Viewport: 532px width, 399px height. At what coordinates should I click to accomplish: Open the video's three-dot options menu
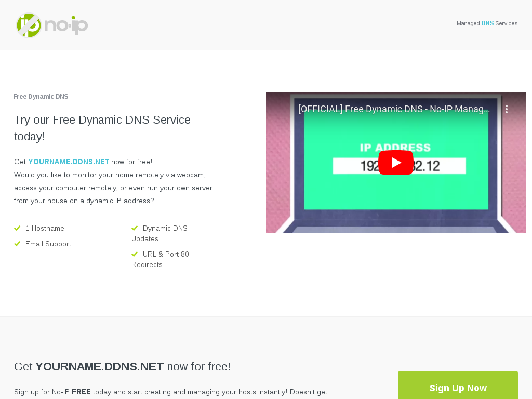click(506, 109)
